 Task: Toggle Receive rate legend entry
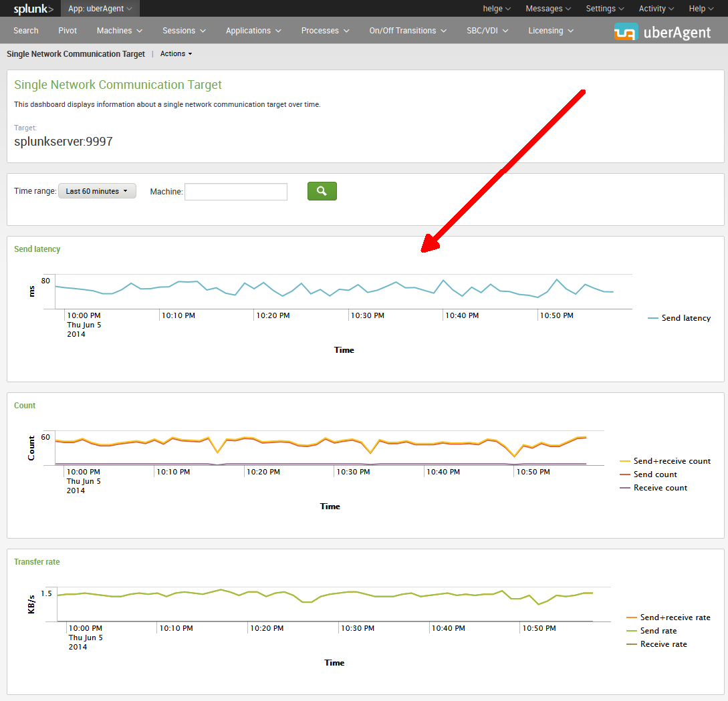coord(656,644)
